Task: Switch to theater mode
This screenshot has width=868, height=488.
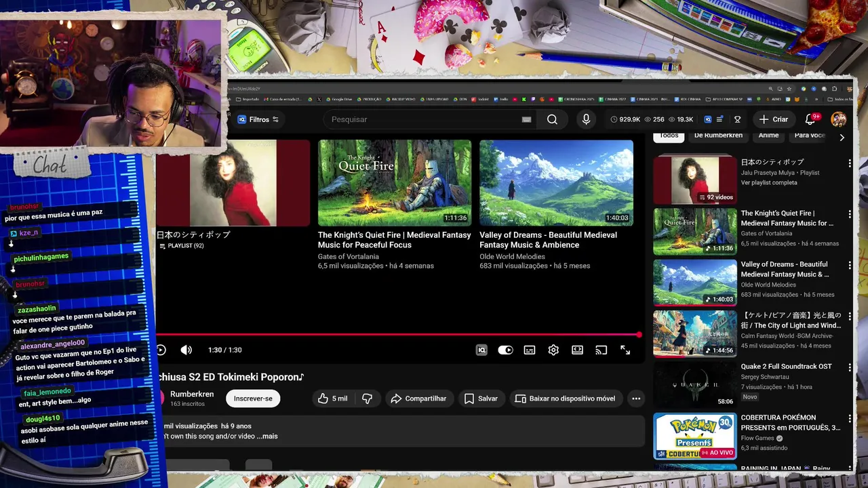Action: pos(577,350)
